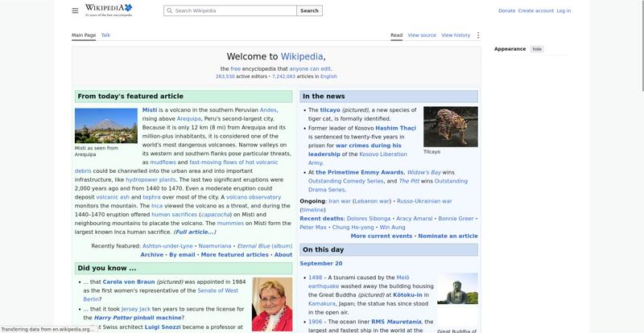
Task: Open the 7,242,063 articles count link
Action: click(283, 76)
